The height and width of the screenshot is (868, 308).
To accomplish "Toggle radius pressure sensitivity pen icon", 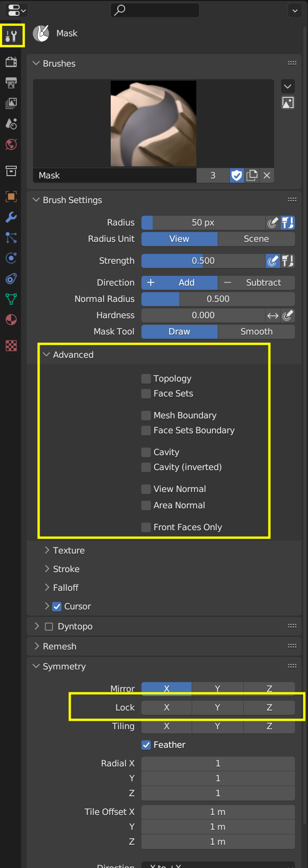I will tap(273, 223).
